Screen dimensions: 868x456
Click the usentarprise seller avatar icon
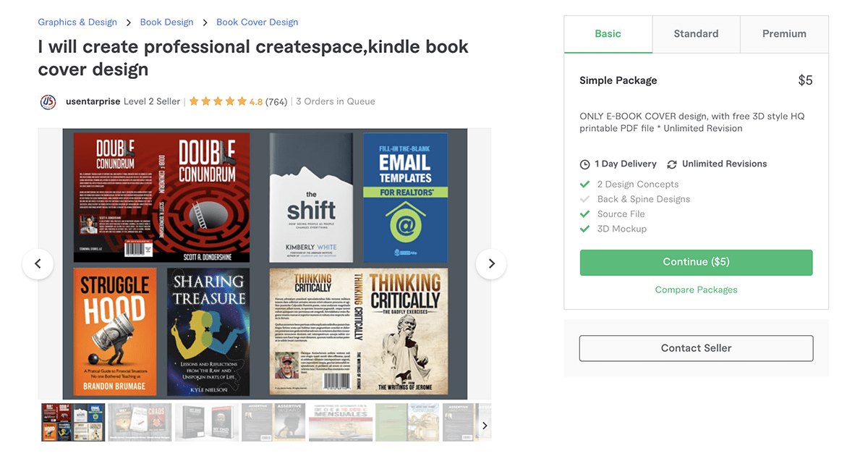tap(48, 102)
